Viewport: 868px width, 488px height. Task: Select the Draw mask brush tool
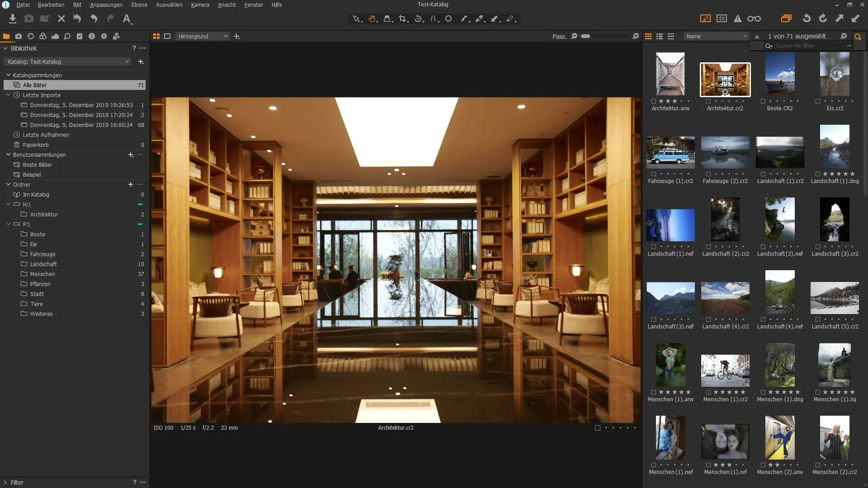(465, 19)
